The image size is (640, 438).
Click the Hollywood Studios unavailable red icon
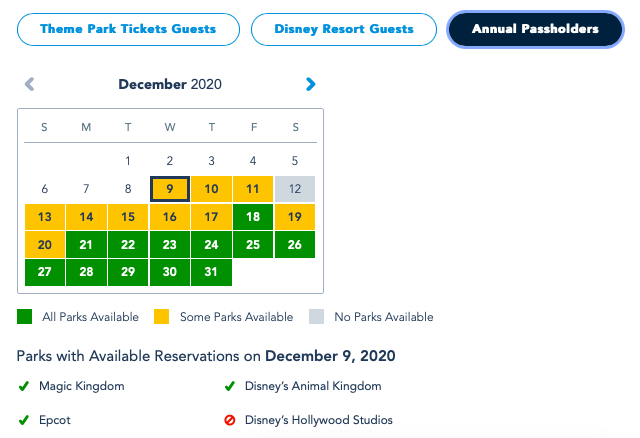point(230,420)
